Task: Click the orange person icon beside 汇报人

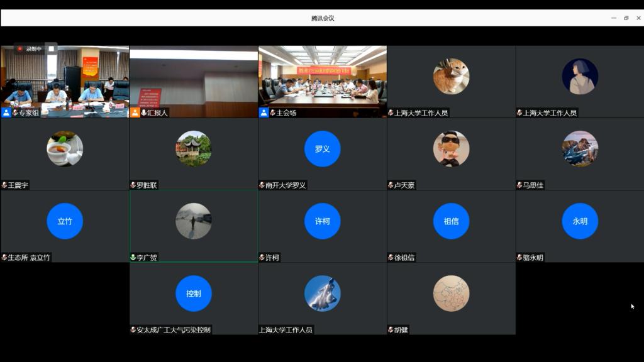Action: pyautogui.click(x=135, y=112)
